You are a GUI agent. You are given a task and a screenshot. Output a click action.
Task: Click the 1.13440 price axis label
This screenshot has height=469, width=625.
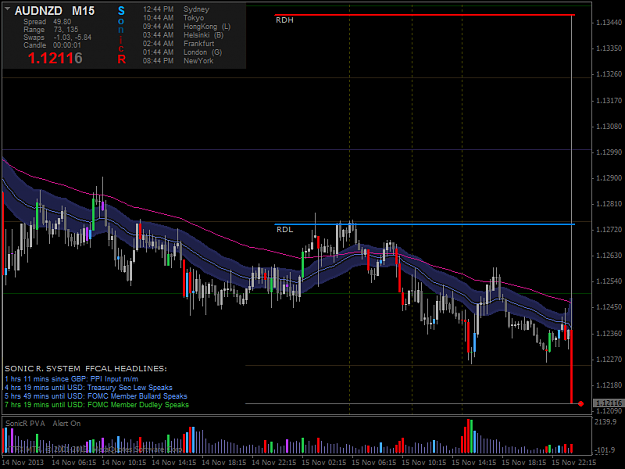tap(609, 23)
